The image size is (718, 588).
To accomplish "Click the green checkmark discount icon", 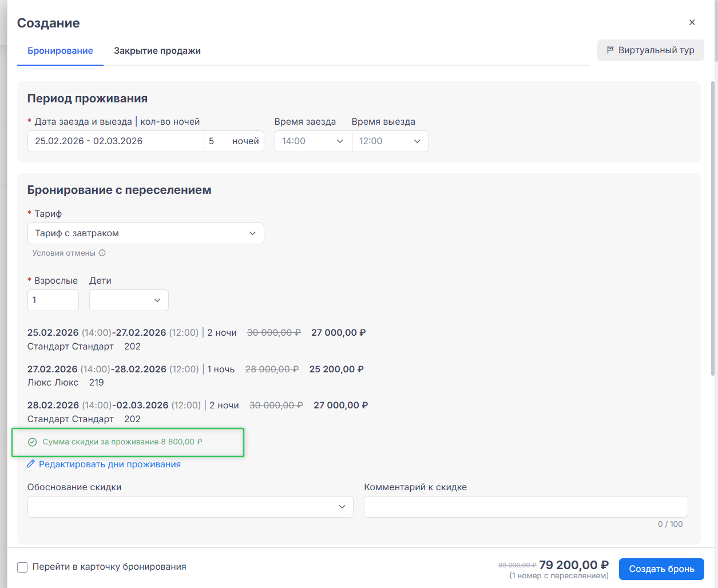I will (x=33, y=442).
